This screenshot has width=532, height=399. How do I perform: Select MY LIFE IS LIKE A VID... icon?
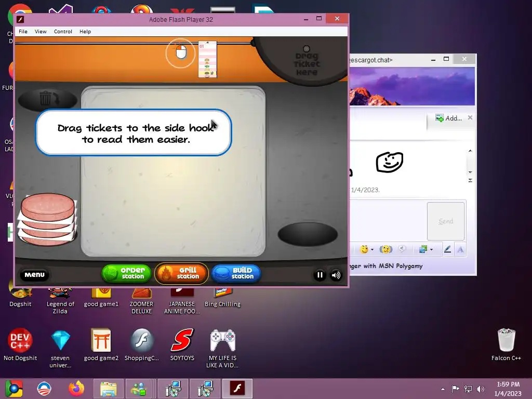(x=222, y=349)
